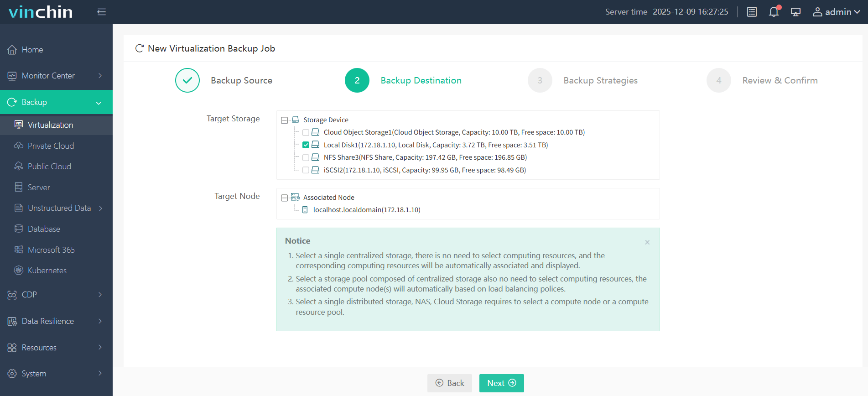Click the Kubernetes icon in sidebar
868x396 pixels.
pyautogui.click(x=19, y=271)
